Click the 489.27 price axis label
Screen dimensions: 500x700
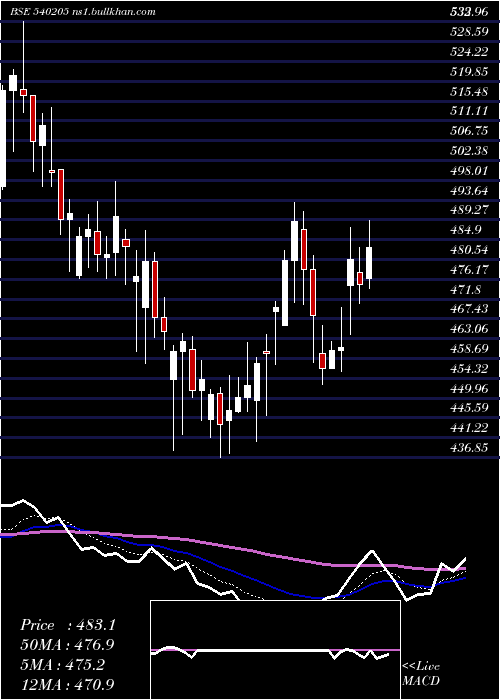coord(469,210)
